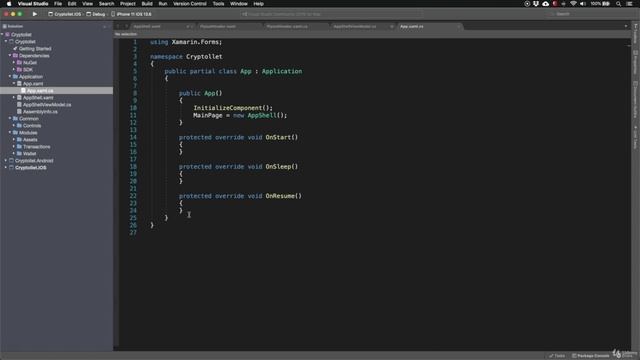Click the Transactions folder icon
Viewport: 640px width, 360px height.
coord(19,147)
